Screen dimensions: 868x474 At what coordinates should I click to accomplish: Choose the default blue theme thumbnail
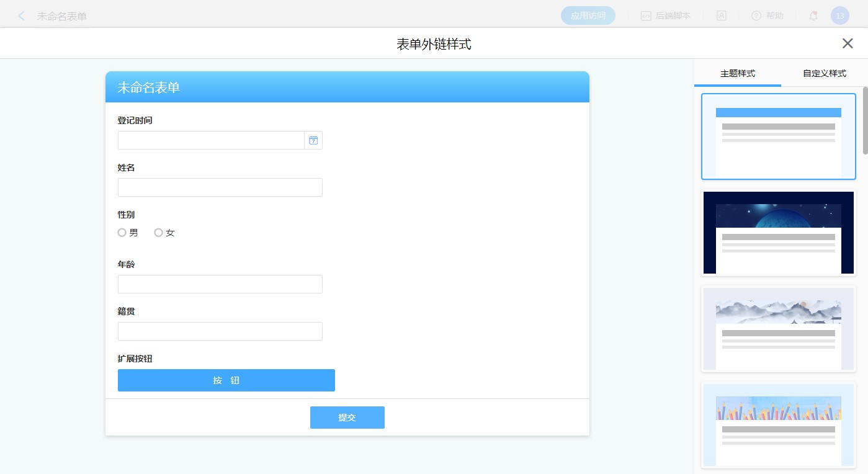pos(778,136)
